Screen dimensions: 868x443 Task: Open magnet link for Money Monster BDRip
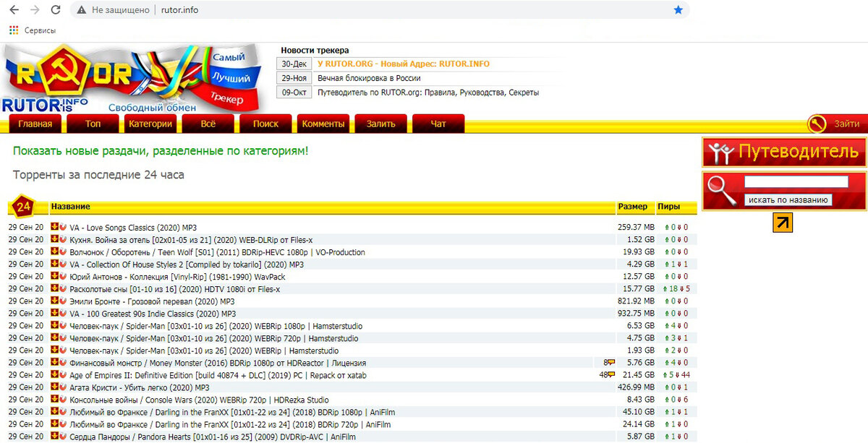click(x=63, y=362)
